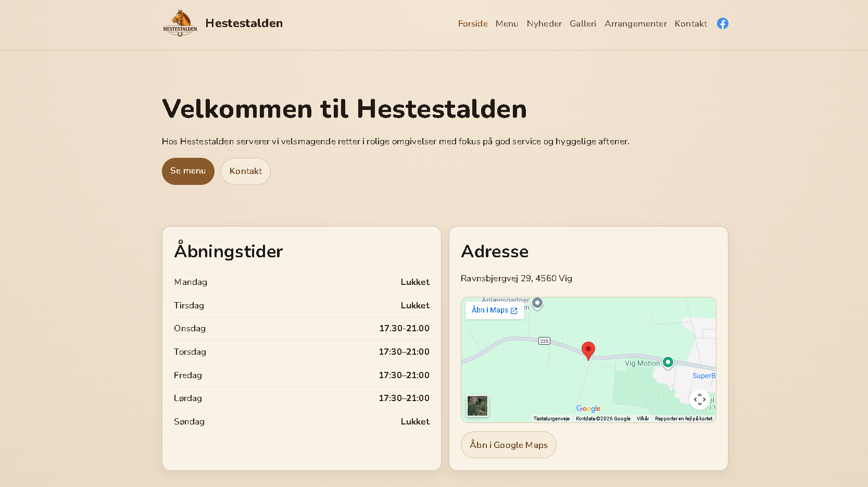Open the Menu page in navigation
Screen dimensions: 868x487
tap(507, 23)
